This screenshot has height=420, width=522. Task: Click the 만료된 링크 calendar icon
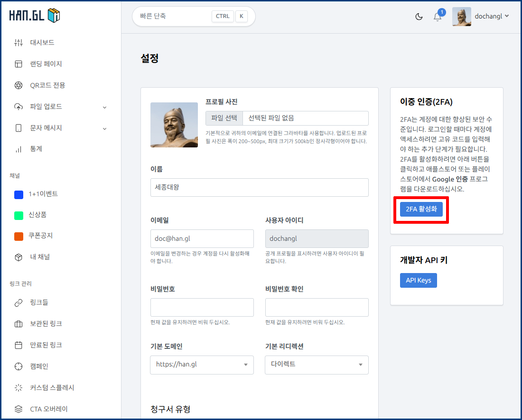pyautogui.click(x=19, y=345)
